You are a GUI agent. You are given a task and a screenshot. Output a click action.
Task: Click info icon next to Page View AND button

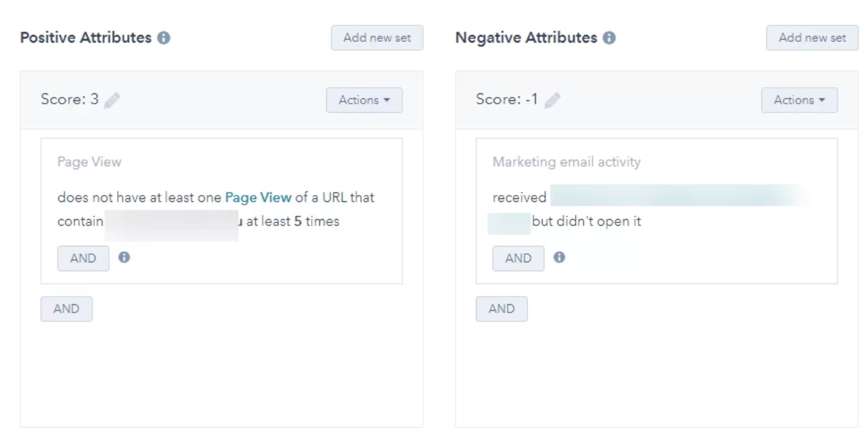(x=124, y=257)
